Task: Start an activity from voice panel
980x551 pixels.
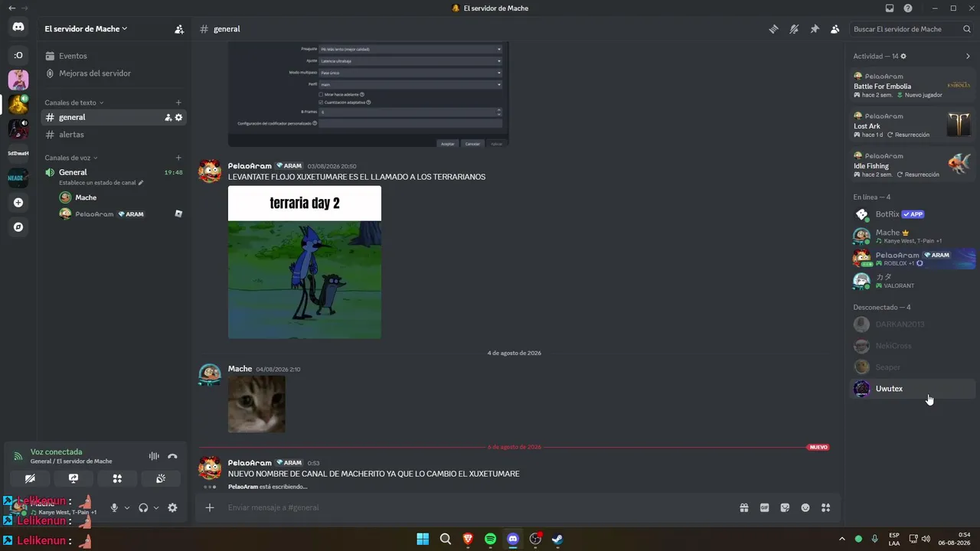Action: pyautogui.click(x=117, y=478)
